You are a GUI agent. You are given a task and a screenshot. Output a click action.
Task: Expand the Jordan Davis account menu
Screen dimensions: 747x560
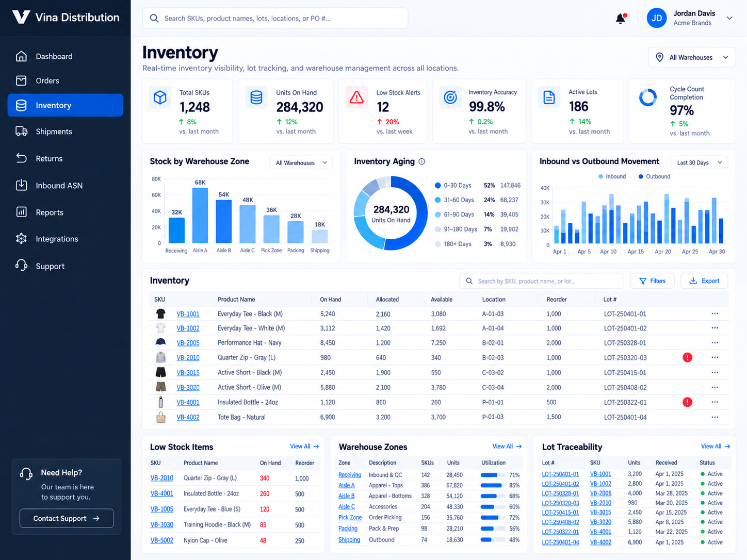pyautogui.click(x=729, y=18)
